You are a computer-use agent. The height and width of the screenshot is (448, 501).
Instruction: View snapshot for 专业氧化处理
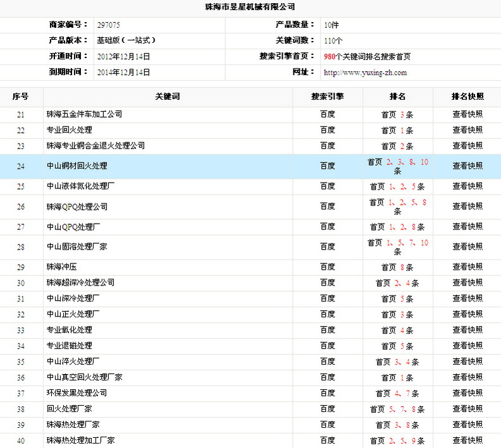click(467, 330)
